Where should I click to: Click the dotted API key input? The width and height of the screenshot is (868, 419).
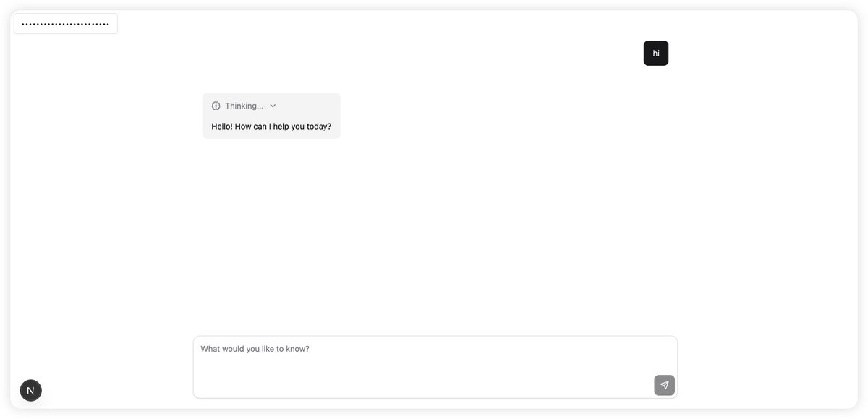(x=66, y=24)
